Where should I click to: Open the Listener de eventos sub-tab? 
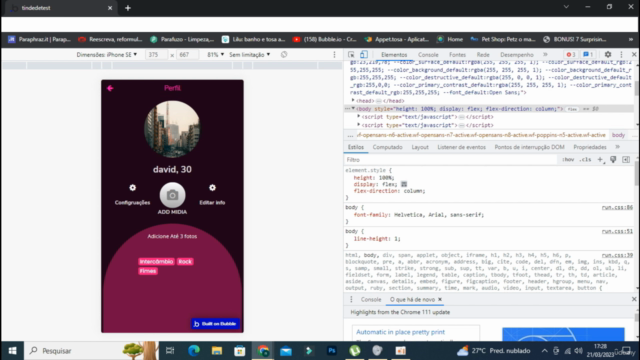tap(461, 147)
